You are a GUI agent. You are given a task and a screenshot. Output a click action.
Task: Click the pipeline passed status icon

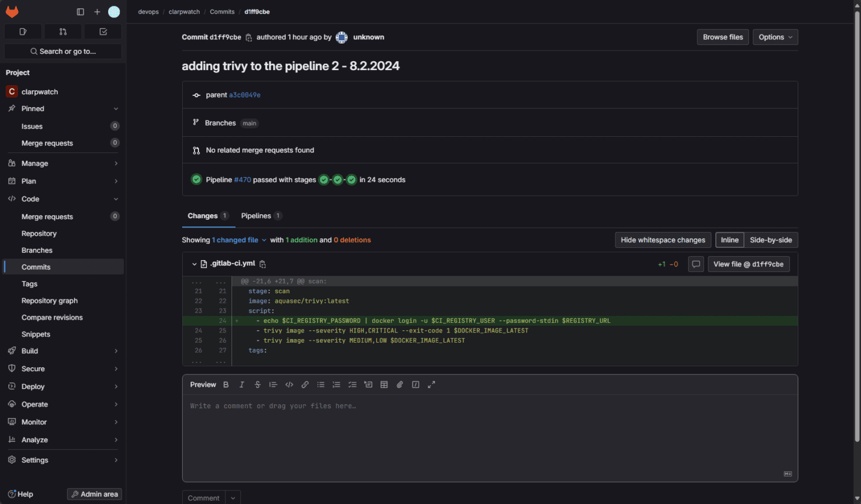[196, 179]
